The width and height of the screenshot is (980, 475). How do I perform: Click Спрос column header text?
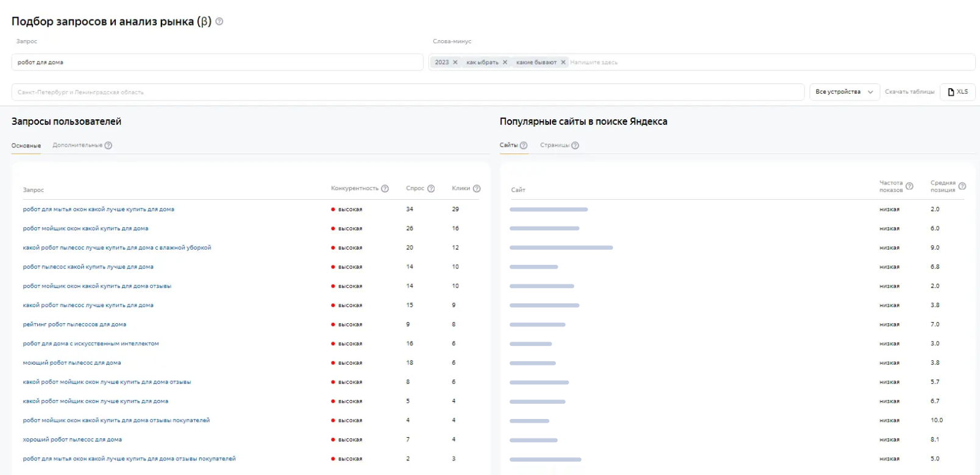[415, 189]
